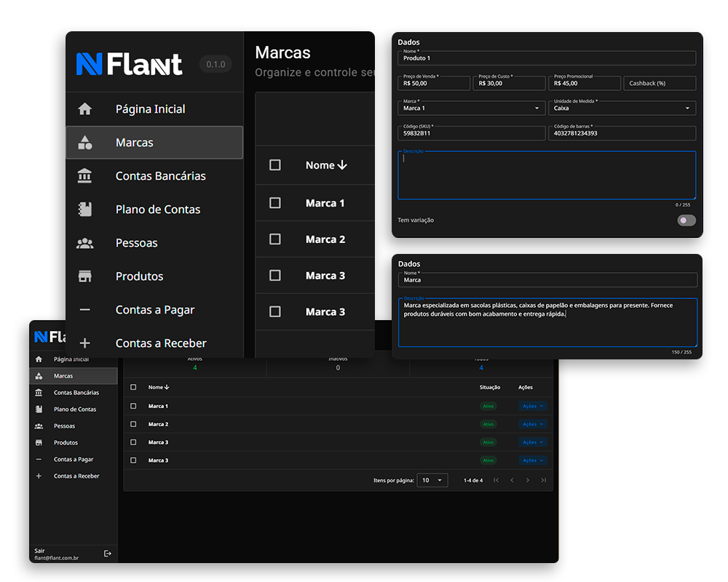Check the Marca 2 checkbox in small table
The image size is (728, 582).
pos(133,424)
